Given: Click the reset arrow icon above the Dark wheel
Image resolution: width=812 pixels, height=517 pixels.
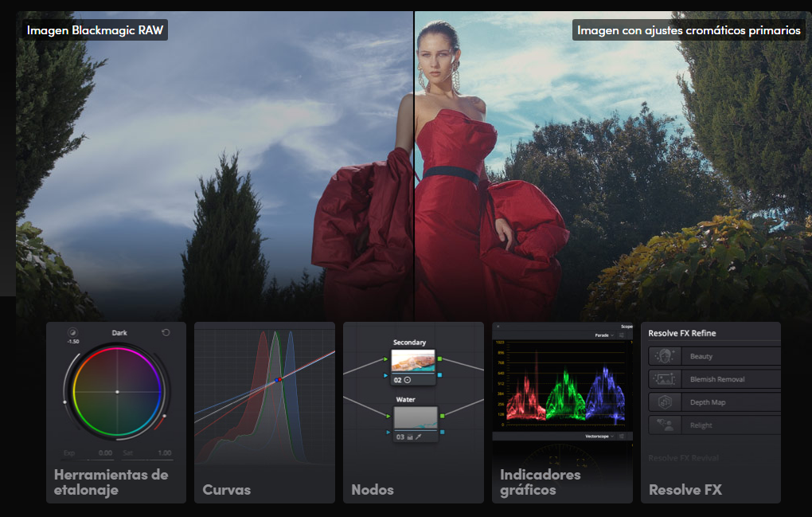Looking at the screenshot, I should pyautogui.click(x=166, y=332).
